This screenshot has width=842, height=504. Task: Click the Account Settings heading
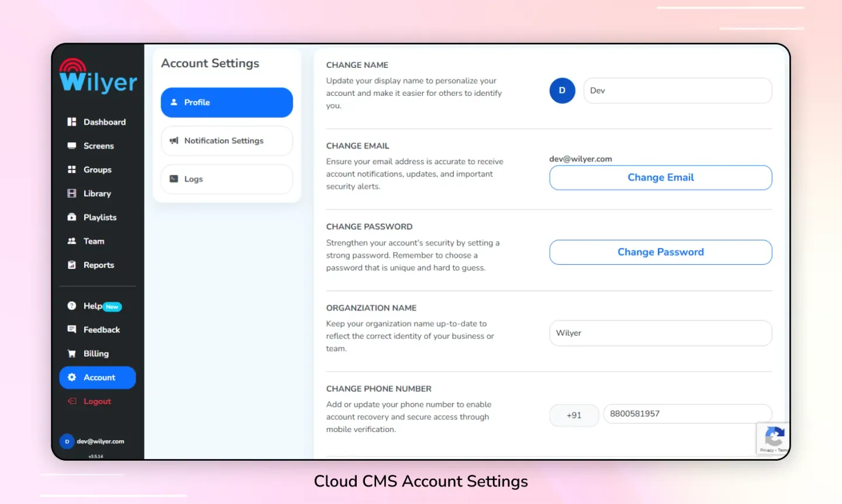210,63
